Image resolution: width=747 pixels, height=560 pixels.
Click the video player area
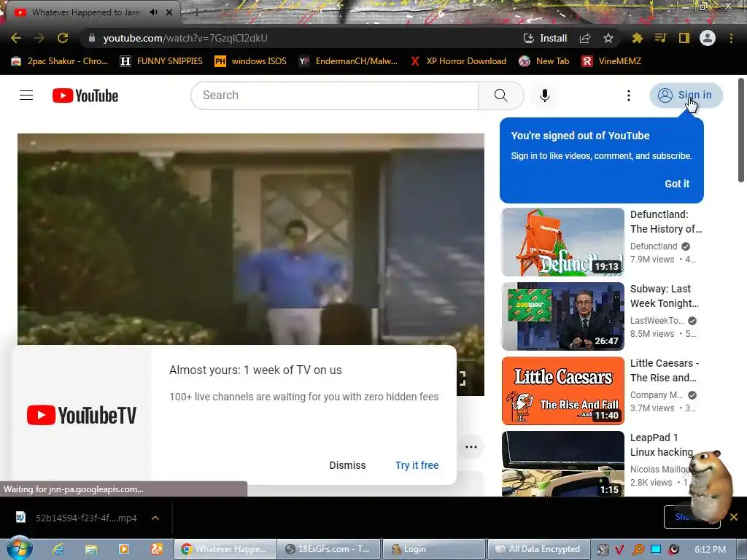tap(251, 239)
